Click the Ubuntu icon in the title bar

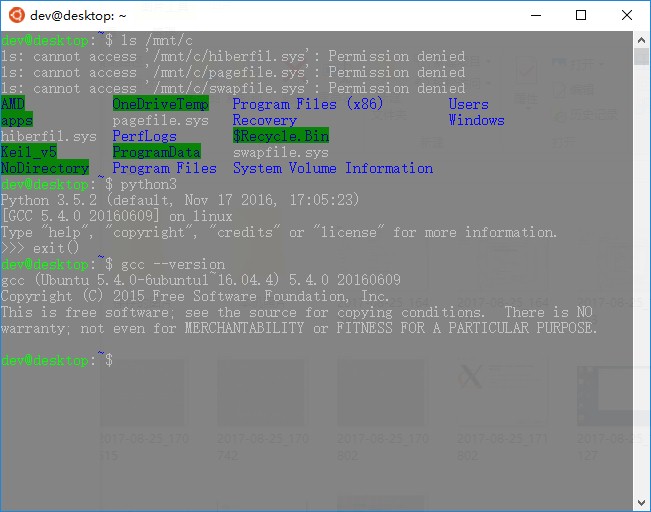16,15
